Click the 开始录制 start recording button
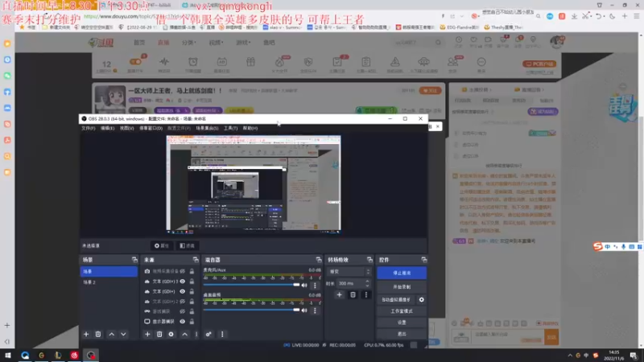Viewport: 644px width, 362px height. (x=402, y=287)
